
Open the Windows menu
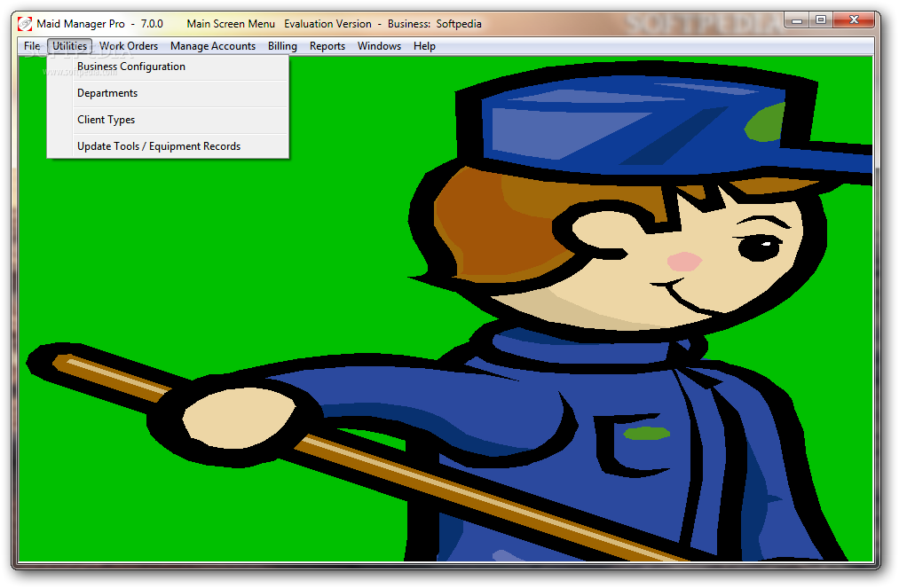pyautogui.click(x=379, y=46)
